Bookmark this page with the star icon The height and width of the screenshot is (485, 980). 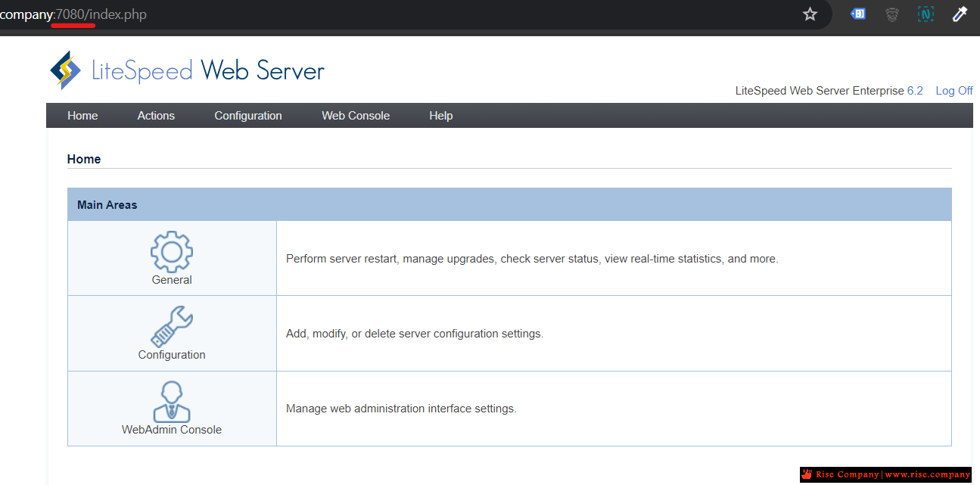point(810,14)
